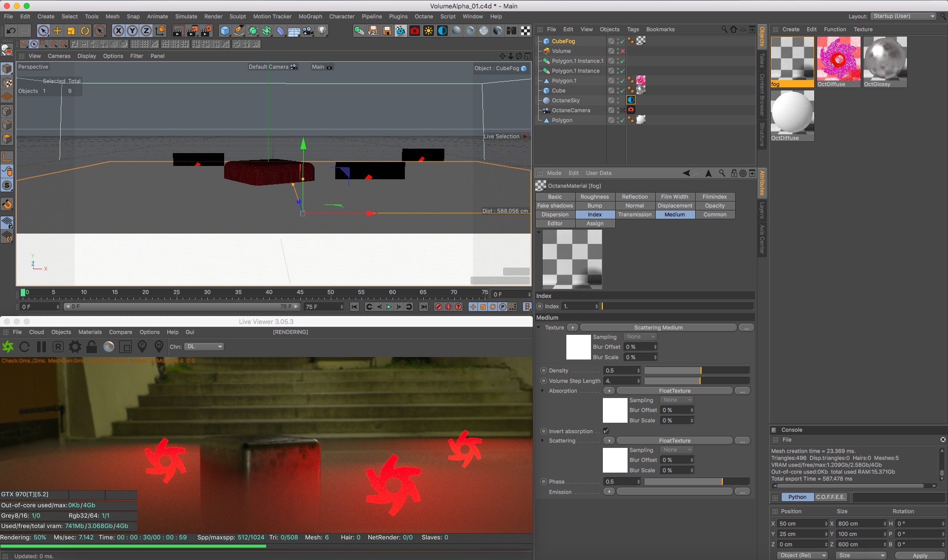Open the edit render settings clapboard icon
948x560 pixels.
[x=206, y=31]
